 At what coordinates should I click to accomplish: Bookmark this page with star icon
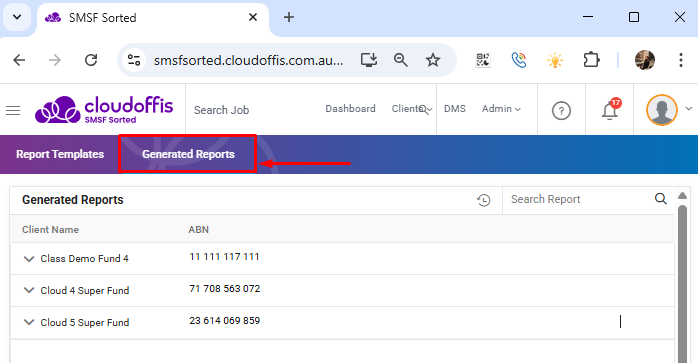433,60
